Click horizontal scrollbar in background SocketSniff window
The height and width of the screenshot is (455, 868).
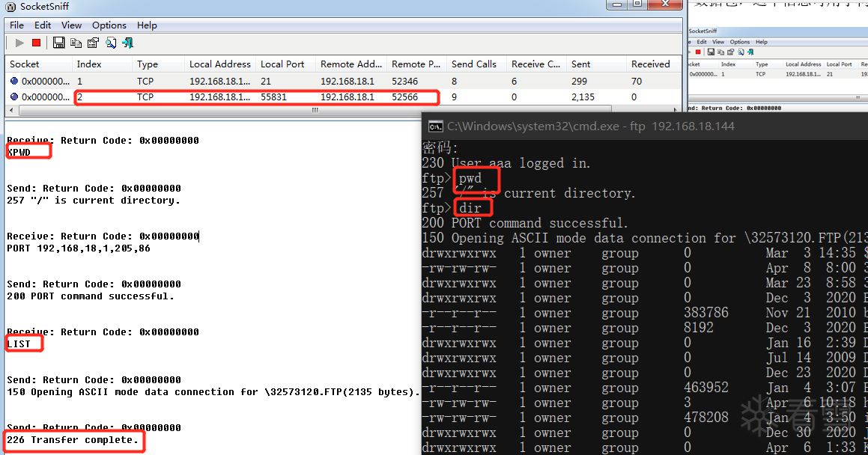click(778, 98)
